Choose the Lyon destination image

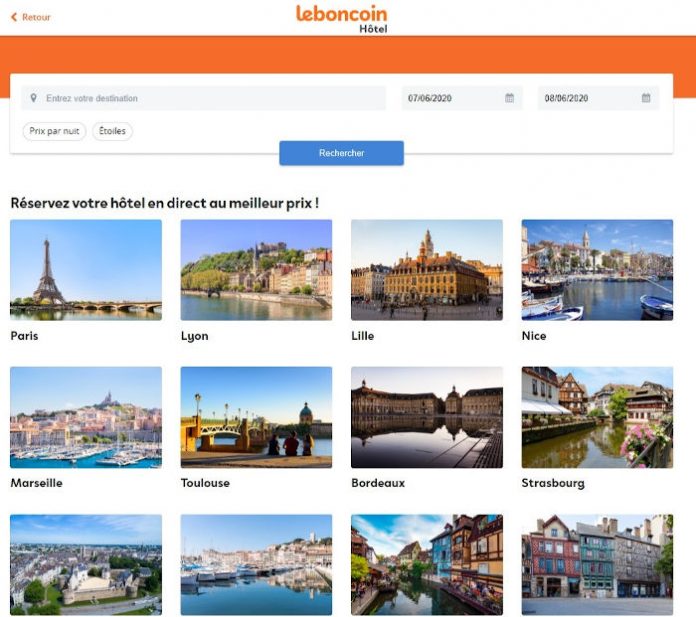[256, 269]
